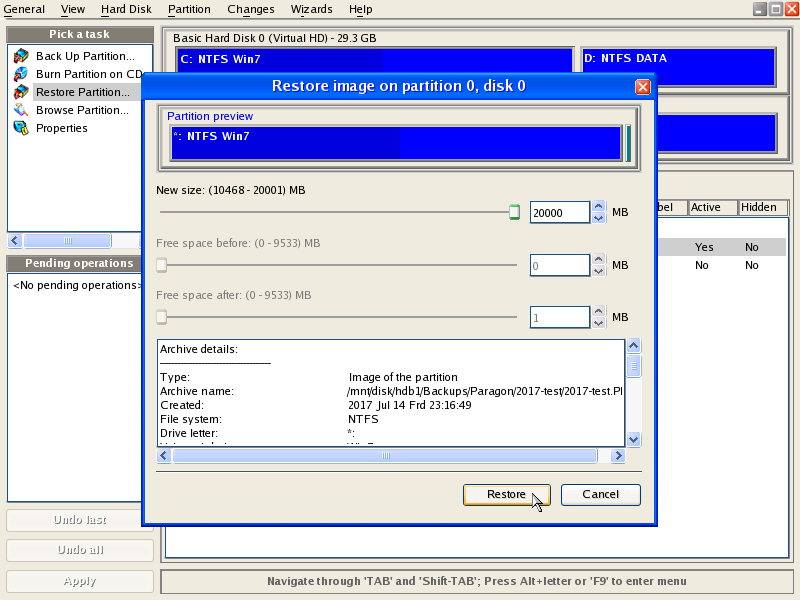The width and height of the screenshot is (800, 600).
Task: Increase Free space before with up arrow
Action: [x=599, y=259]
